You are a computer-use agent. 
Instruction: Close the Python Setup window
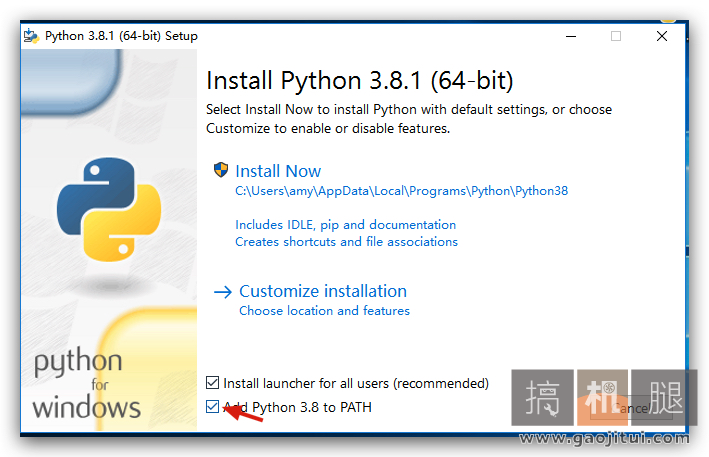point(662,36)
